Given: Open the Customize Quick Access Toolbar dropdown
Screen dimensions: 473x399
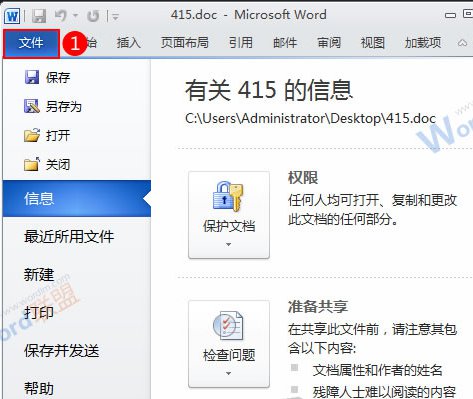Looking at the screenshot, I should coord(115,16).
